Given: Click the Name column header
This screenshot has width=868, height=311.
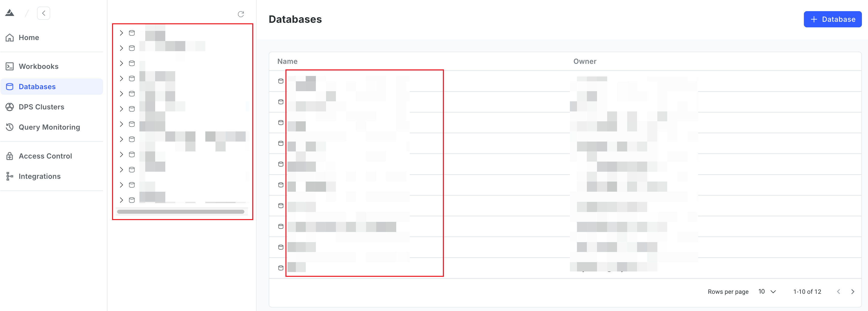Looking at the screenshot, I should coord(287,61).
